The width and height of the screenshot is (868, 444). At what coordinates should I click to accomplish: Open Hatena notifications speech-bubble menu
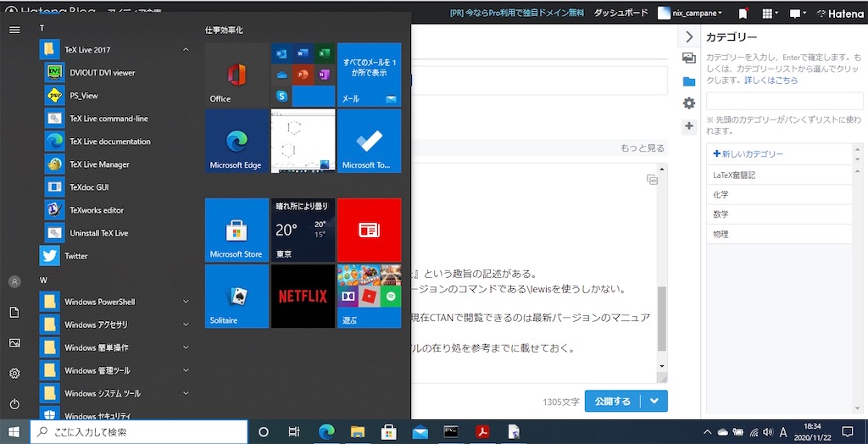(797, 14)
